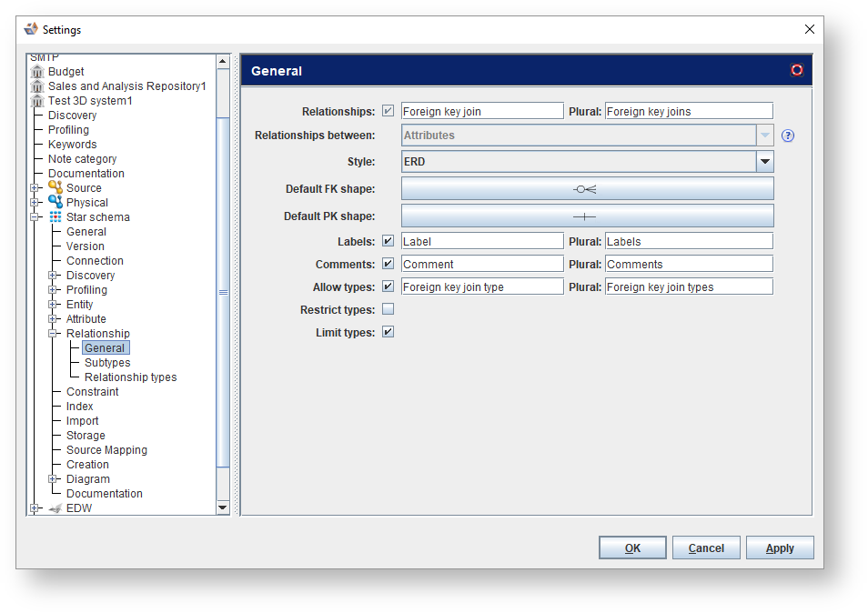868x613 pixels.
Task: Click the Sales and Analysis Repository1 icon
Action: point(37,86)
